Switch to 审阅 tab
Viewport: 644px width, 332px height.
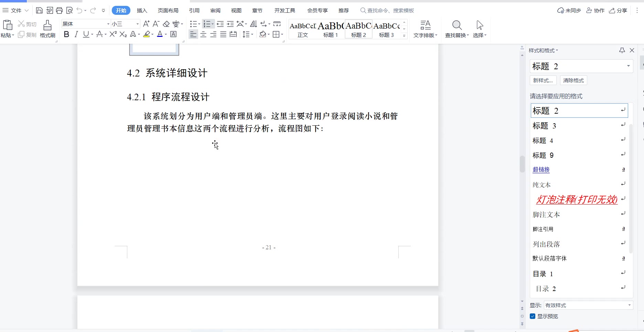(x=215, y=11)
